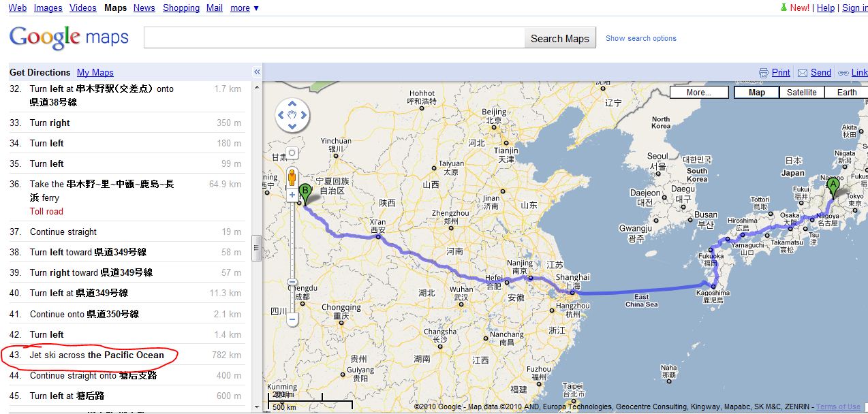Click the Maps item in top navigation
The width and height of the screenshot is (868, 414).
pos(115,8)
